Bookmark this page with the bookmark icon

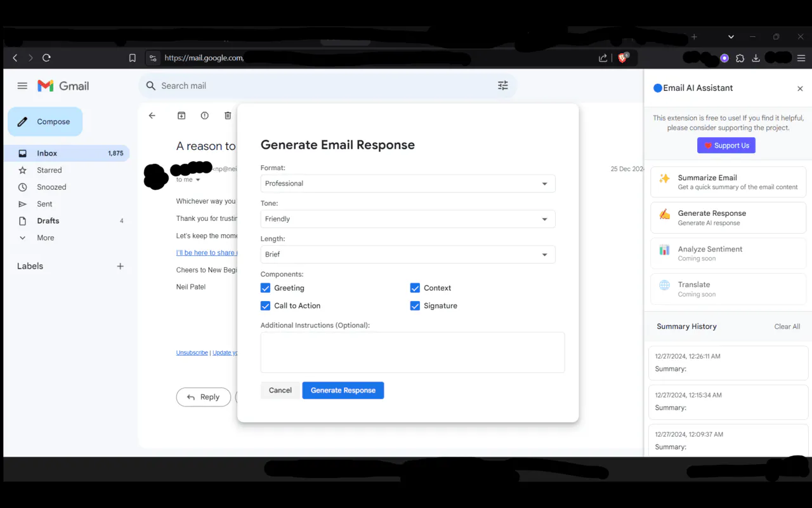click(x=132, y=58)
